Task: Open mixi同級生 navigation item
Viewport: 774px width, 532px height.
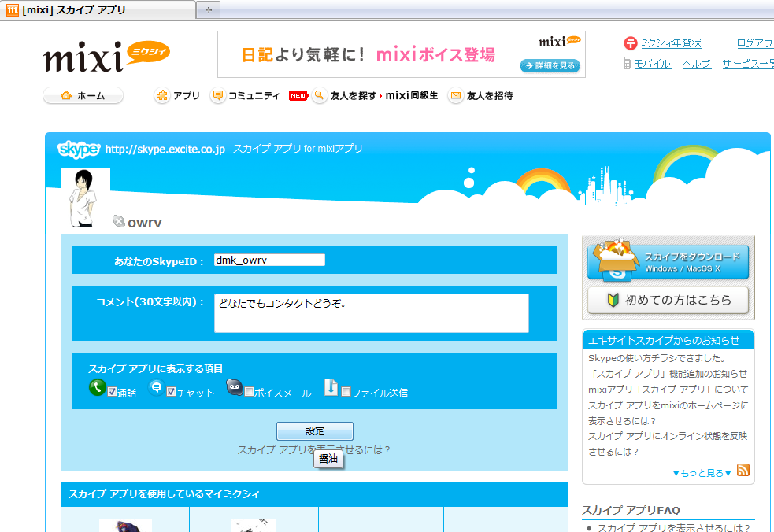Action: (x=412, y=96)
